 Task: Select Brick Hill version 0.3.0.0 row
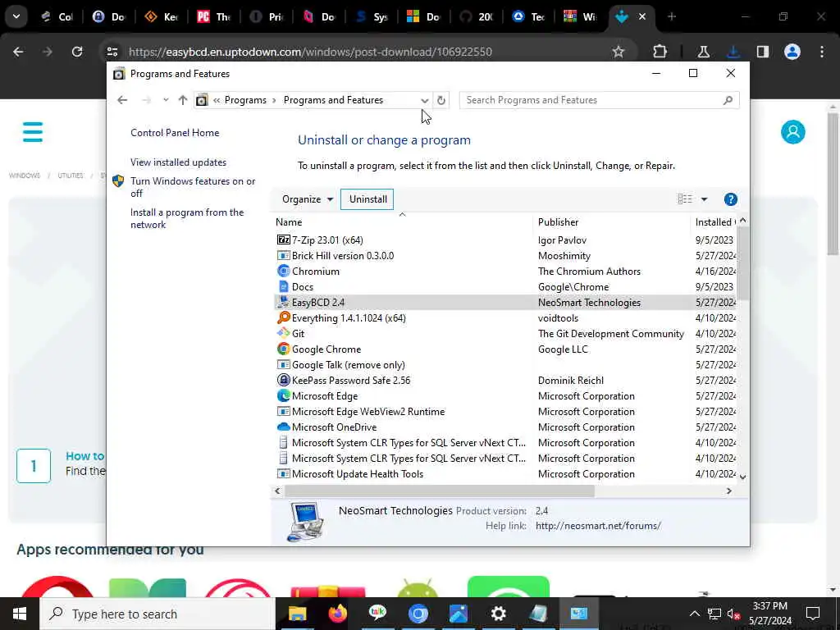[505, 256]
